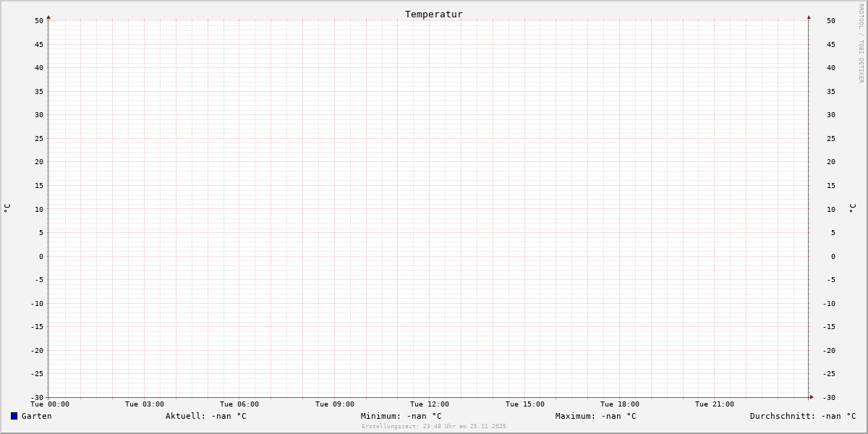
Task: Click the Temperatur chart title
Action: pos(433,14)
